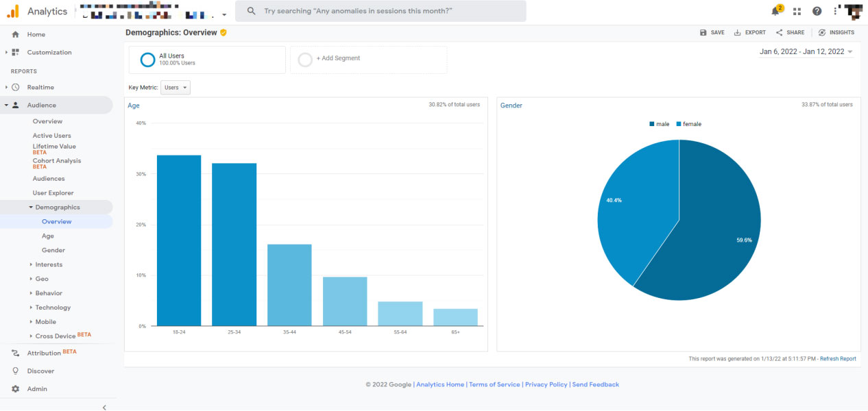Click the Refresh Report link
The width and height of the screenshot is (868, 411).
[838, 359]
